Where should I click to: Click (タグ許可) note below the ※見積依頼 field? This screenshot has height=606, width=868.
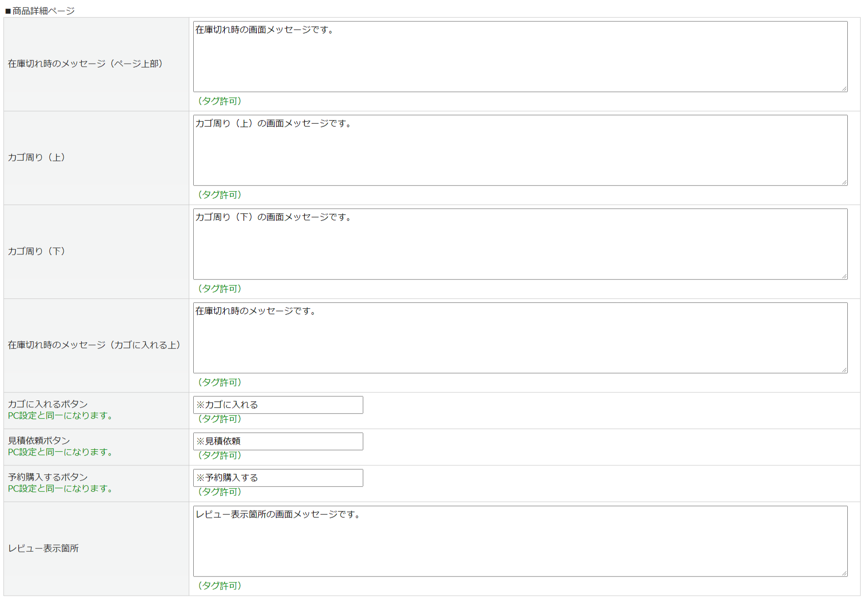coord(219,455)
